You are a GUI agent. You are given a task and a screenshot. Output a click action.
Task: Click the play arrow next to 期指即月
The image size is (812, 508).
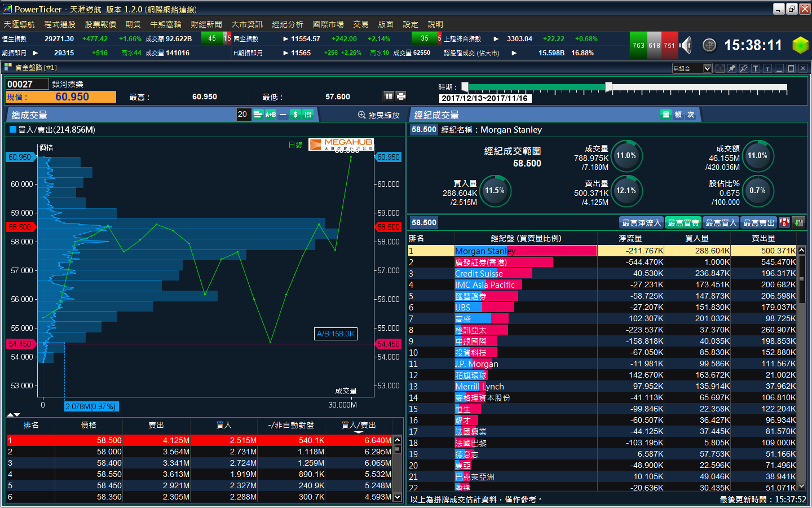[35, 53]
